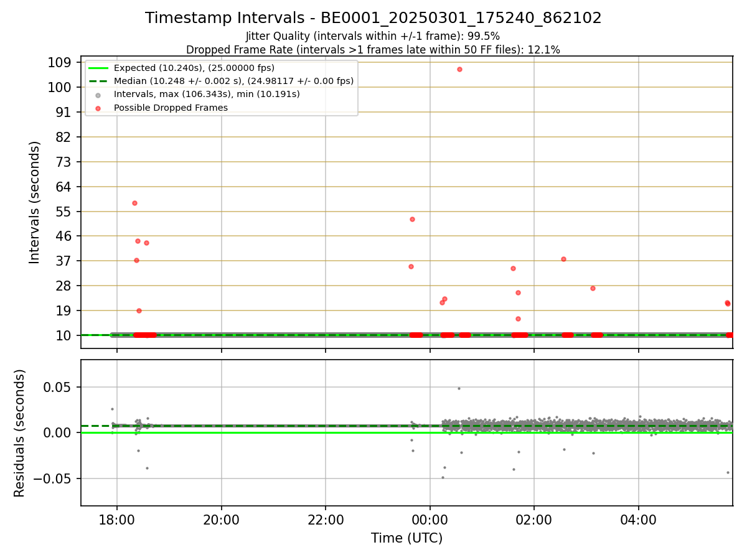Click the "Intervals (seconds)" y-axis label
Screen dimensions: 747x560
[35, 202]
